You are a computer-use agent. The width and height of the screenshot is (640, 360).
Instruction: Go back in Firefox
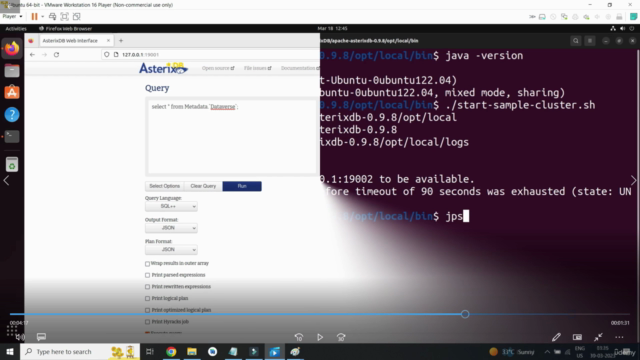pos(32,55)
